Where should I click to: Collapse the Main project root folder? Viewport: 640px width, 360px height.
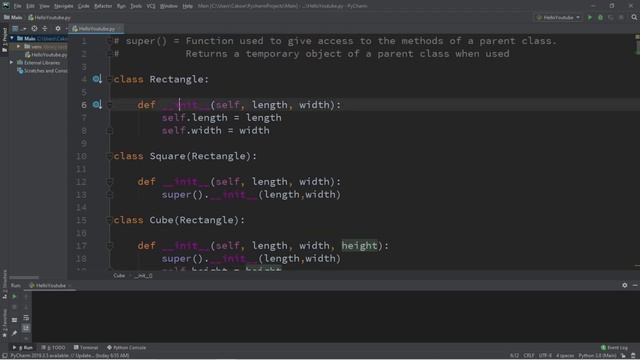click(x=12, y=38)
